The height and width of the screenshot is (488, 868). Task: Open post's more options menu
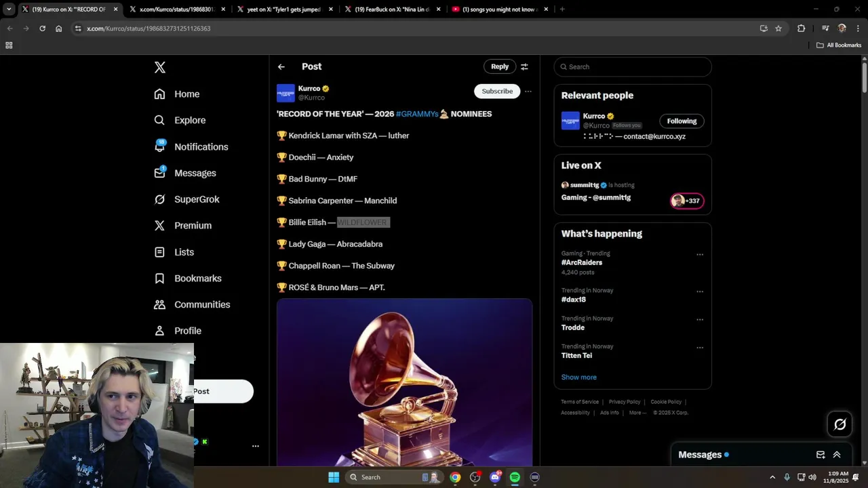[x=528, y=91]
